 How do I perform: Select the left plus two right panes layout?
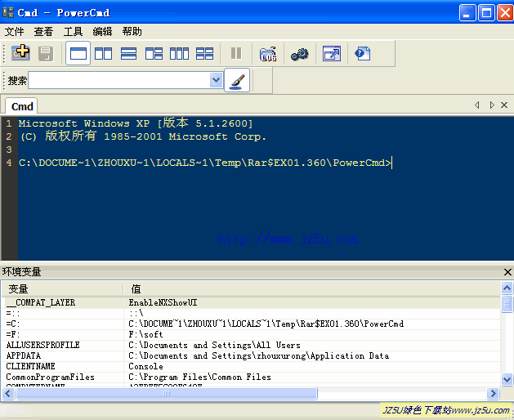coord(154,53)
